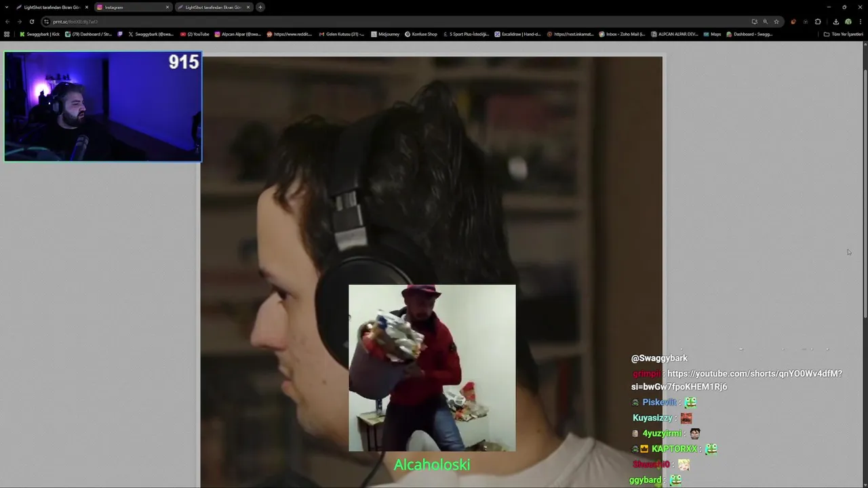The height and width of the screenshot is (488, 868).
Task: Open ALPCAN ALPAR DEV bookmark
Action: (674, 34)
